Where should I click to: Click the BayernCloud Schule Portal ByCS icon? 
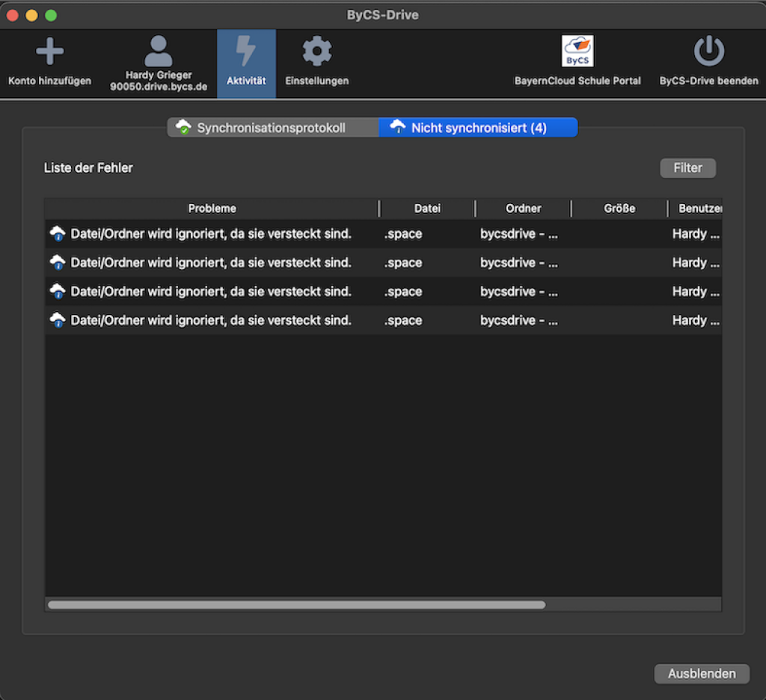[x=577, y=52]
